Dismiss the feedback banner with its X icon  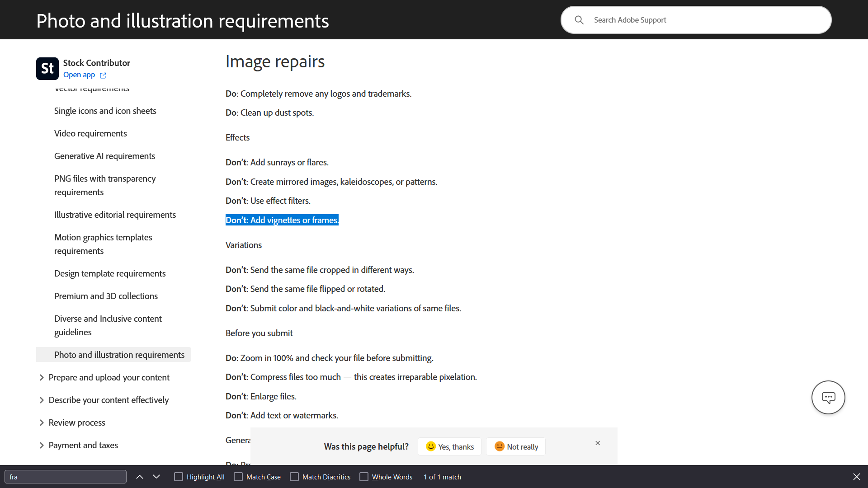597,443
